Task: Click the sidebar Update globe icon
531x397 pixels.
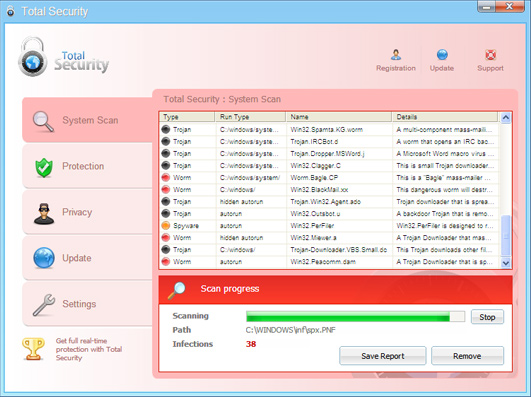Action: click(x=44, y=258)
